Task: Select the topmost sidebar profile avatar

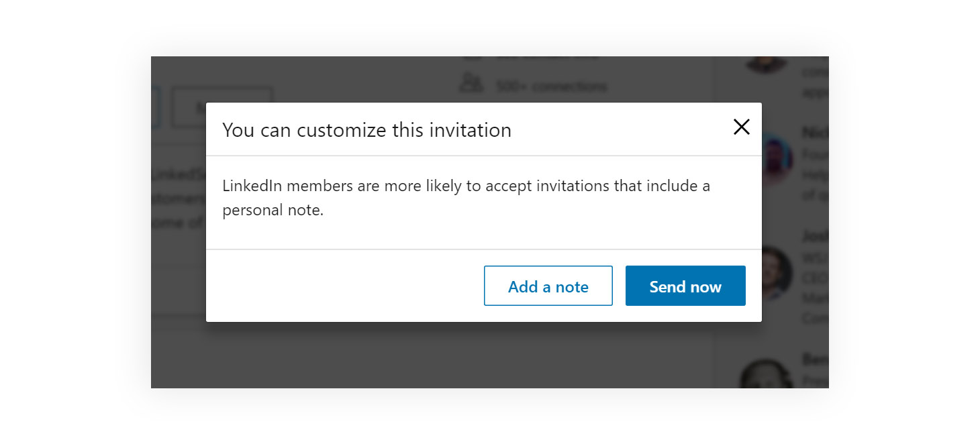Action: click(767, 64)
